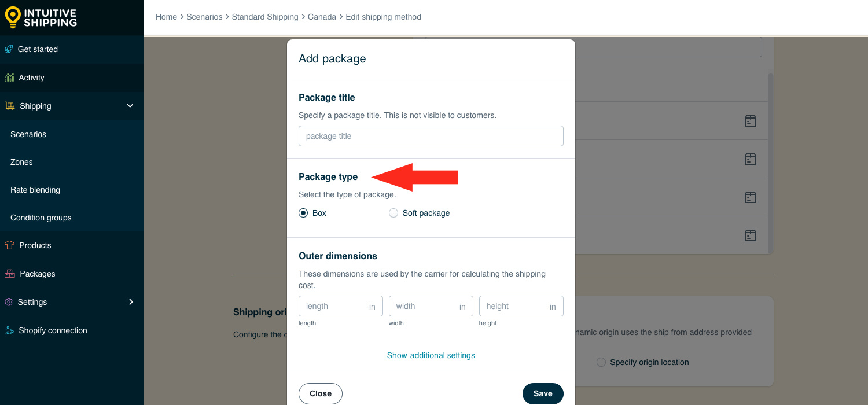
Task: Go to Rate blending page
Action: click(35, 190)
